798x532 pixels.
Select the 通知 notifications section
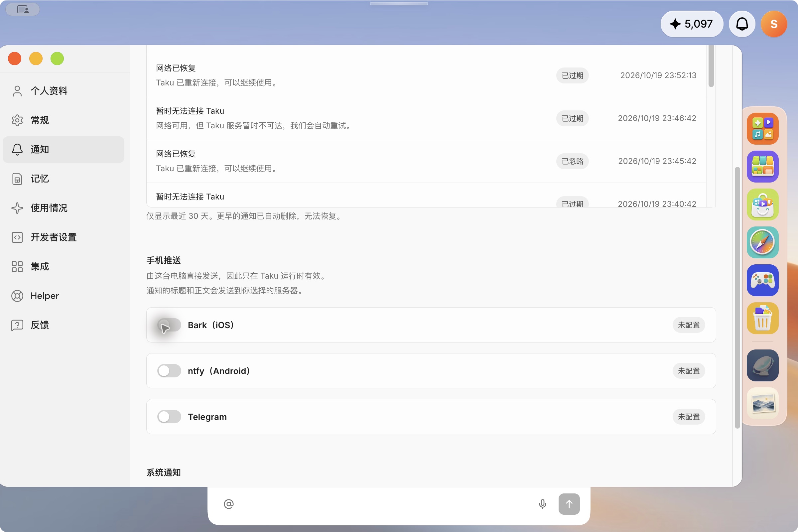tap(64, 149)
